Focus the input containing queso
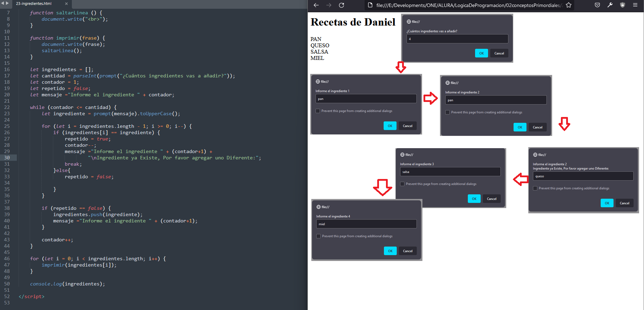The height and width of the screenshot is (310, 644). [583, 176]
